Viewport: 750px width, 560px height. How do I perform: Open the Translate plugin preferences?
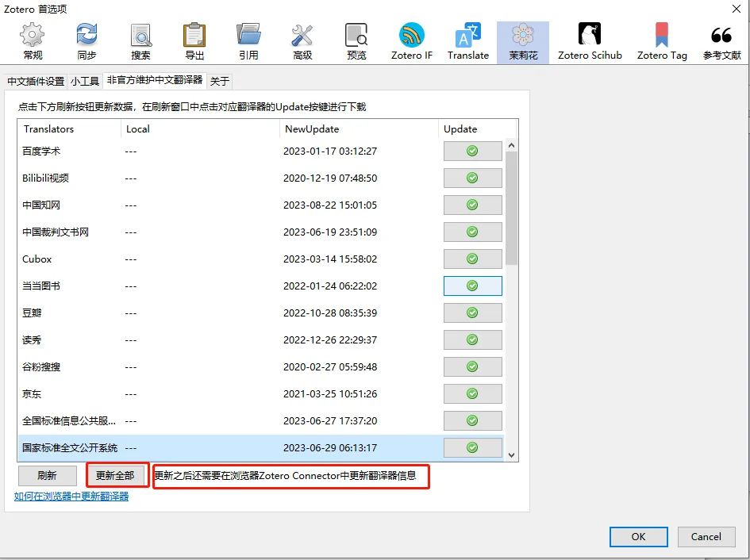point(467,42)
